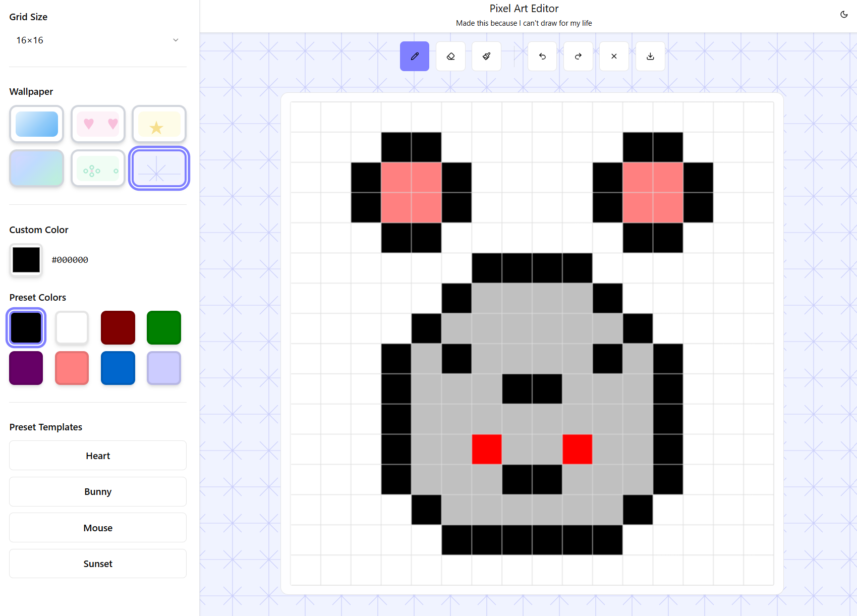The height and width of the screenshot is (616, 857).
Task: Pick the green preset color
Action: click(164, 328)
